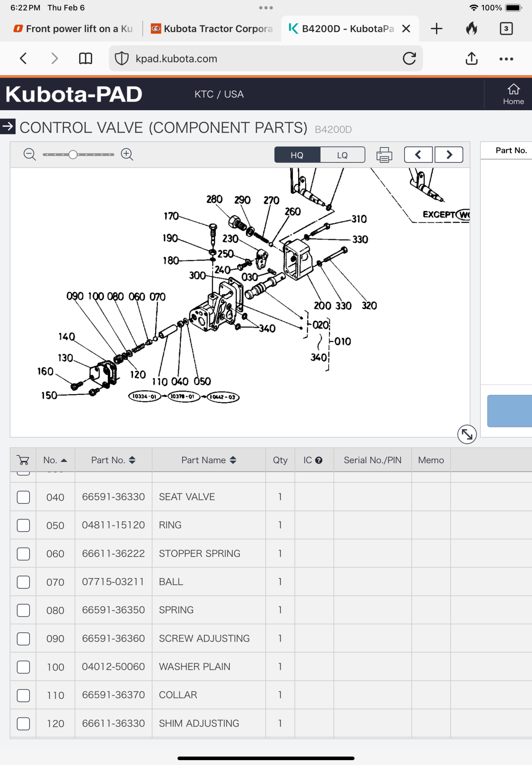Click the KTC / USA region label

pyautogui.click(x=219, y=94)
